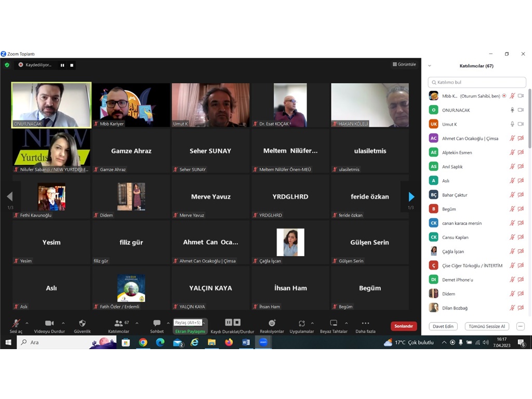
Task: Toggle Alptekin Esmen's muted microphone icon
Action: click(x=512, y=152)
